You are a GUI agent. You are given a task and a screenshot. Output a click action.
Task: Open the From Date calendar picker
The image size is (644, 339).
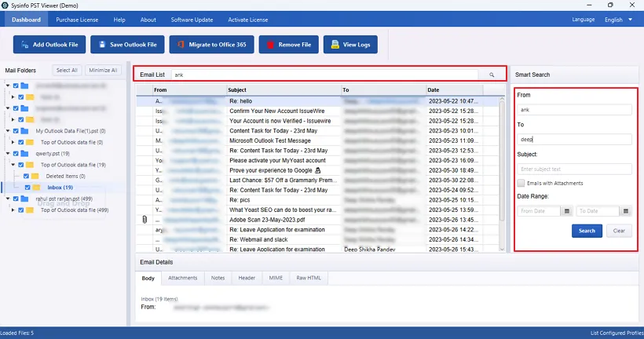click(567, 211)
